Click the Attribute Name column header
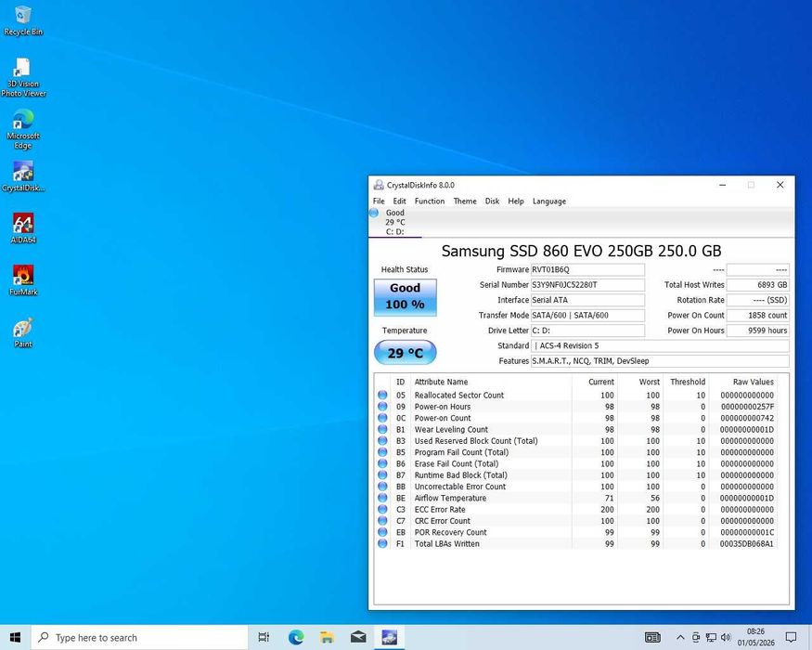812x650 pixels. coord(492,382)
